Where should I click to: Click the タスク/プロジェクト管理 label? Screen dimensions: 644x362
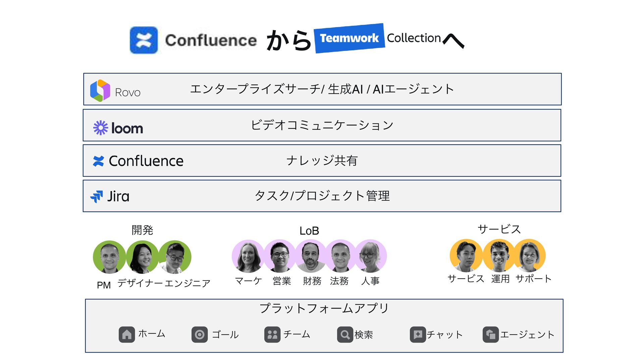point(322,196)
